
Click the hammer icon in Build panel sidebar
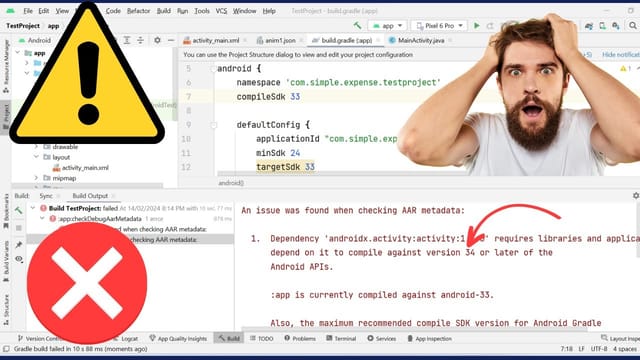pyautogui.click(x=19, y=210)
